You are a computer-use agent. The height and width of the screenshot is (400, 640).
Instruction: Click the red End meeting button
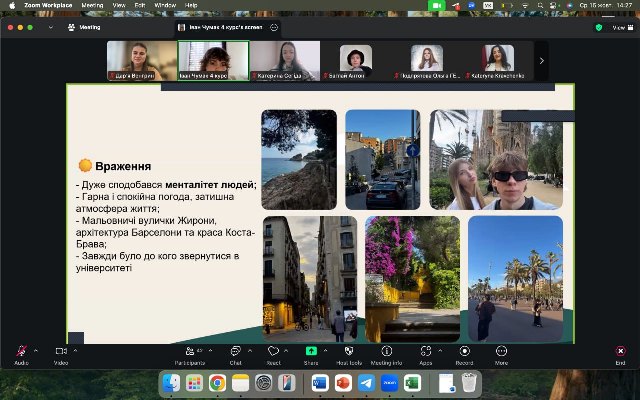[620, 352]
